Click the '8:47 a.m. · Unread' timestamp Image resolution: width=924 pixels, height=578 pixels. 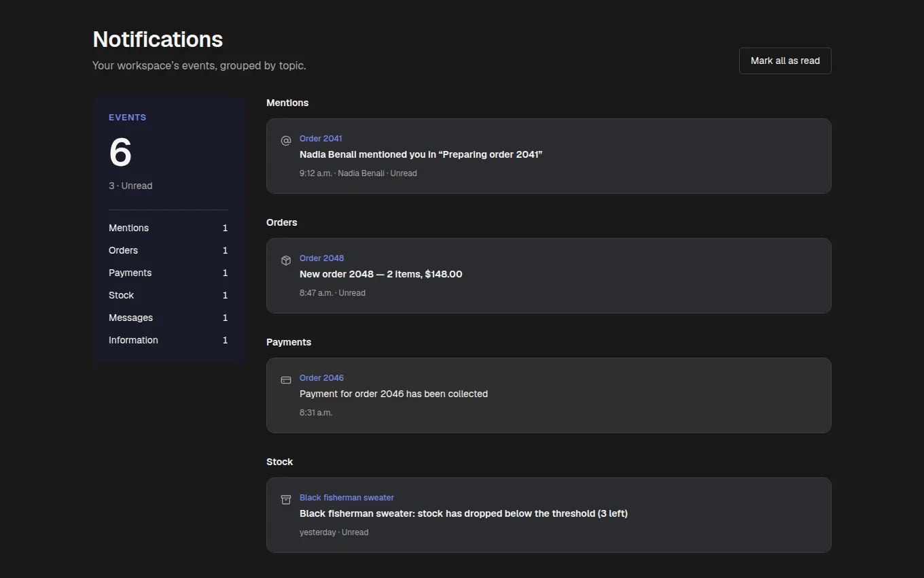332,293
